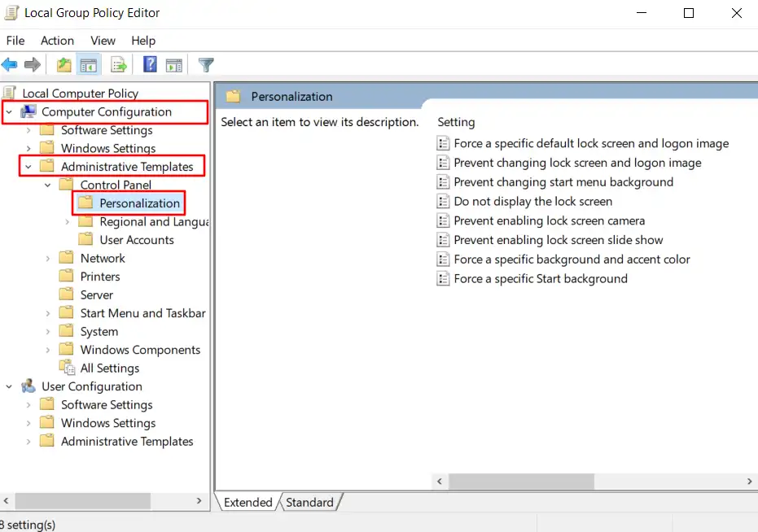
Task: Collapse the Computer Configuration node
Action: click(9, 111)
